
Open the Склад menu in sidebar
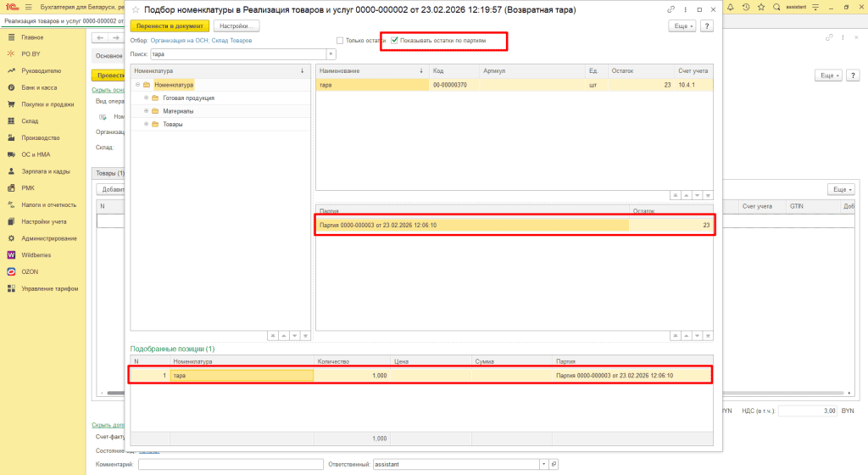(30, 121)
